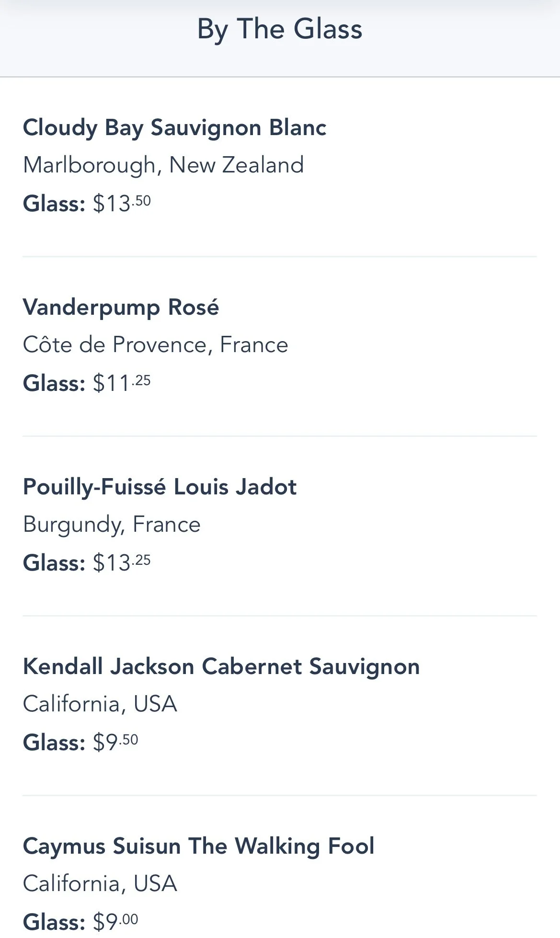The width and height of the screenshot is (560, 938).
Task: Click the Glass label under Kendall Jackson
Action: [54, 743]
